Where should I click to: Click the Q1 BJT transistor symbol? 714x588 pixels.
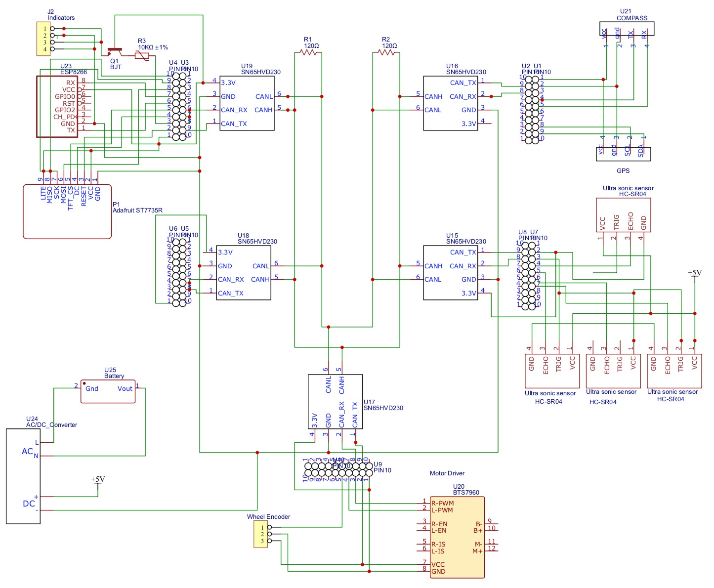click(115, 51)
